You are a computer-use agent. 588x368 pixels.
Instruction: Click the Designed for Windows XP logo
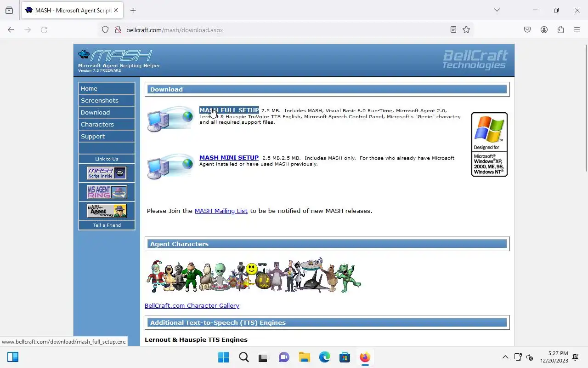tap(489, 144)
